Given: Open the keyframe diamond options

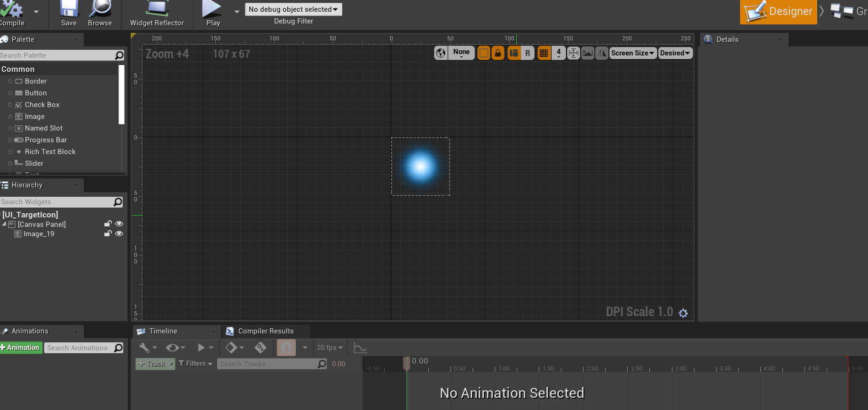Looking at the screenshot, I should [234, 348].
